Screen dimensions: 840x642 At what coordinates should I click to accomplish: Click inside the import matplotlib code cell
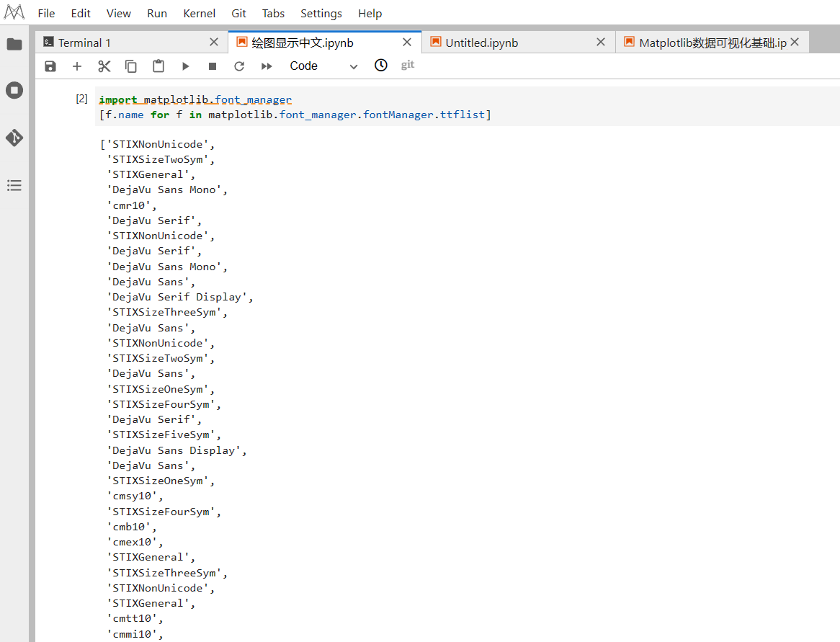coord(467,107)
